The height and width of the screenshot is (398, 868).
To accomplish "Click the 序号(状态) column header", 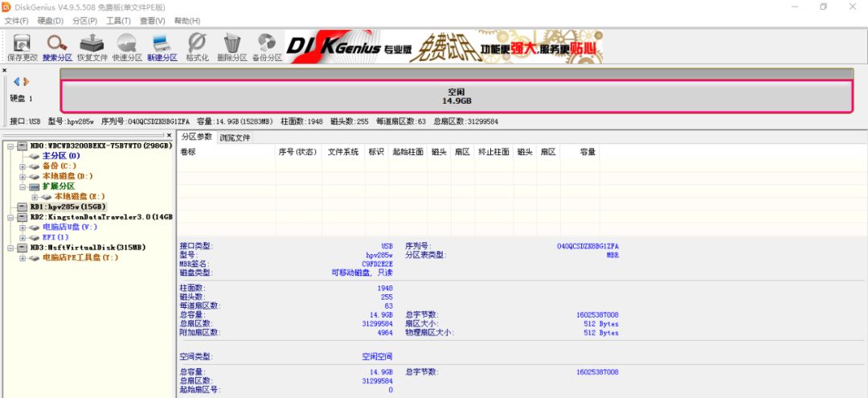I will click(x=298, y=152).
